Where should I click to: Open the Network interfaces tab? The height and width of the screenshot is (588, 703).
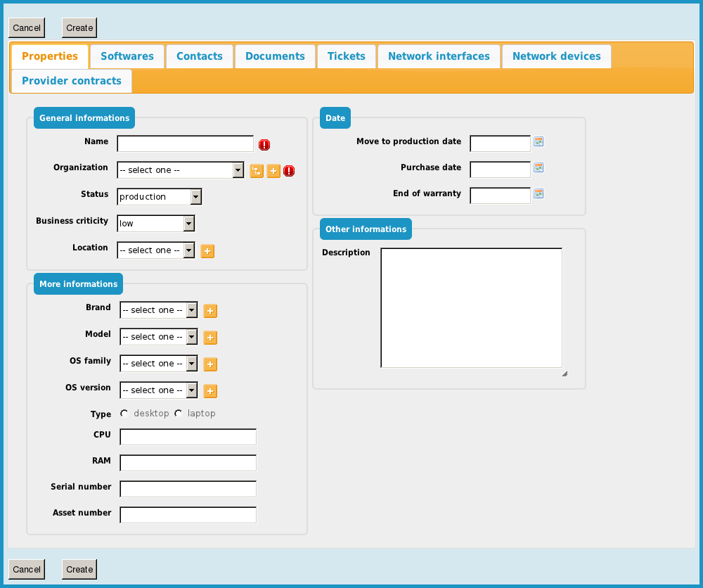coord(439,56)
